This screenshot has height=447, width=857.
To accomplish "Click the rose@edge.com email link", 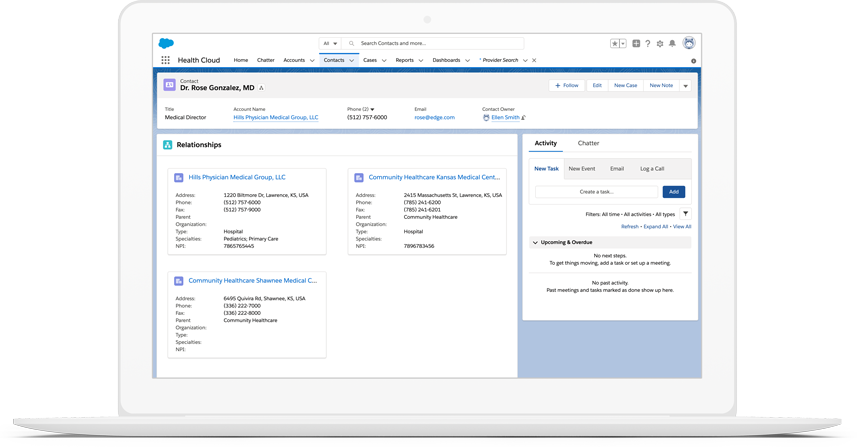I will coord(435,117).
